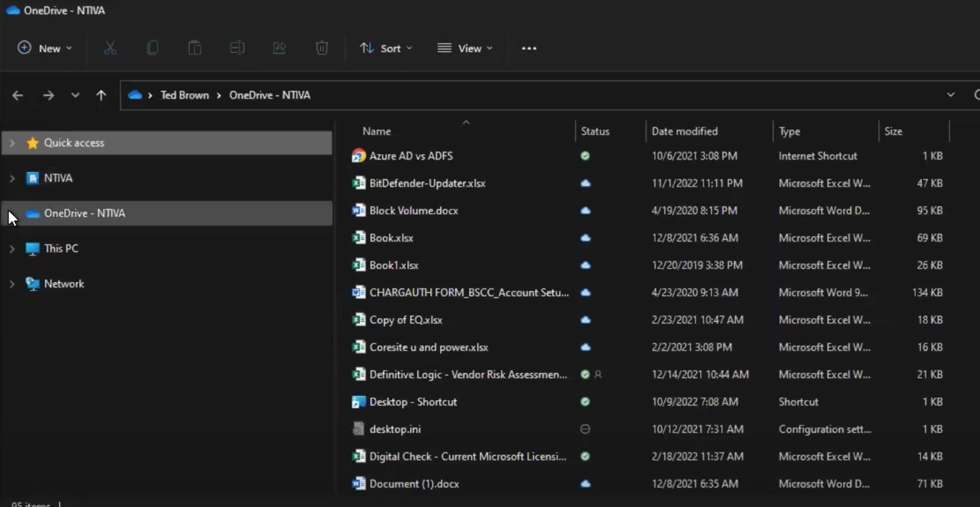The height and width of the screenshot is (507, 980).
Task: Click the Name column header to sort
Action: (377, 130)
